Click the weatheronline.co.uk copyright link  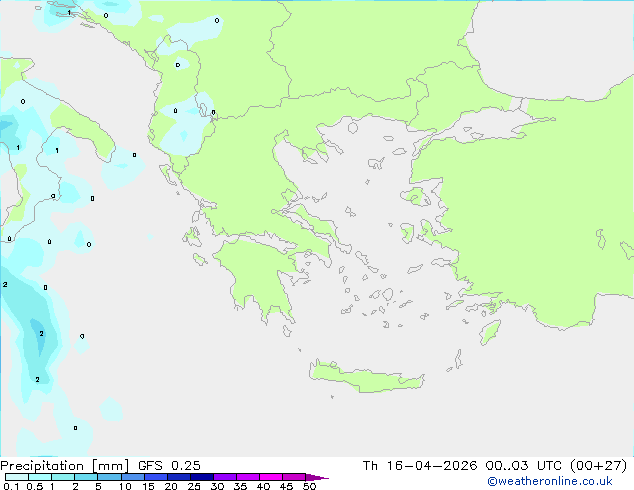coord(550,481)
